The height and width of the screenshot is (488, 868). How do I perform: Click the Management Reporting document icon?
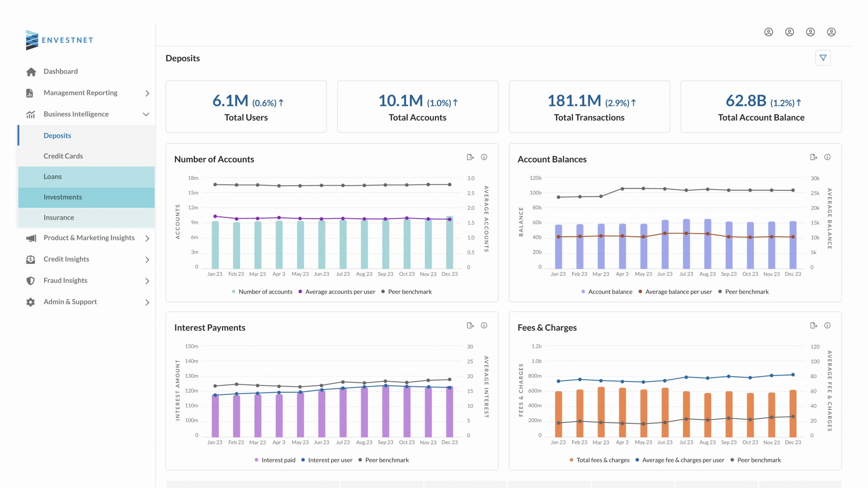(30, 93)
